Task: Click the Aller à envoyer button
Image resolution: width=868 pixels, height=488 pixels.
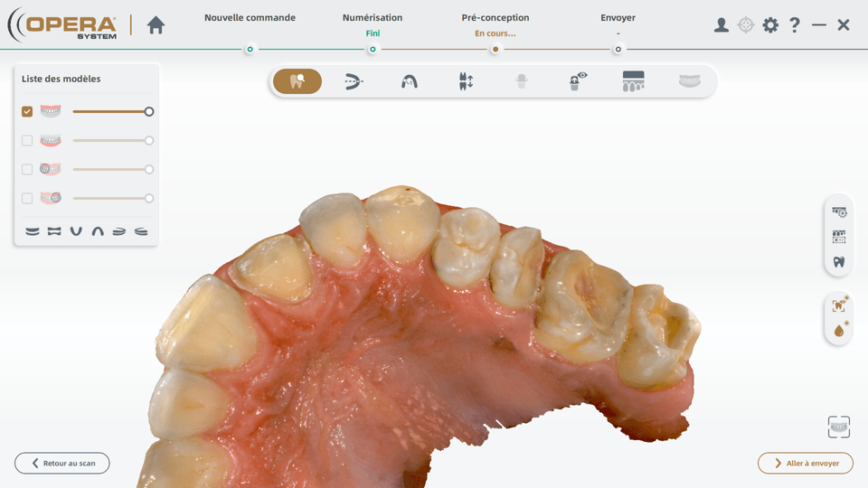Action: coord(805,463)
